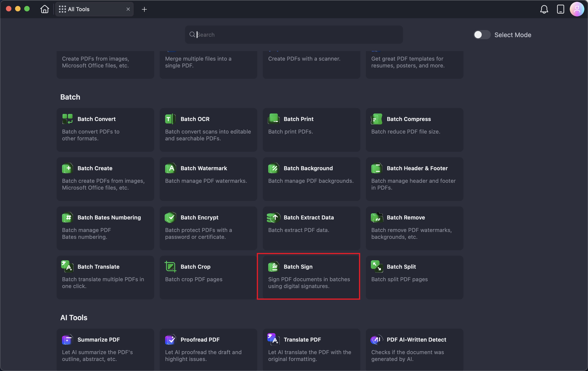The image size is (588, 371).
Task: Click 'Sign PDF documents in batches' text
Action: point(309,279)
